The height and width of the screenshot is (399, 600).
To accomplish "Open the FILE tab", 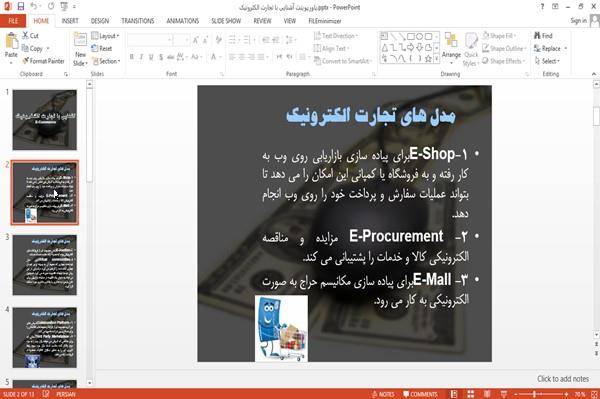I will coord(13,21).
